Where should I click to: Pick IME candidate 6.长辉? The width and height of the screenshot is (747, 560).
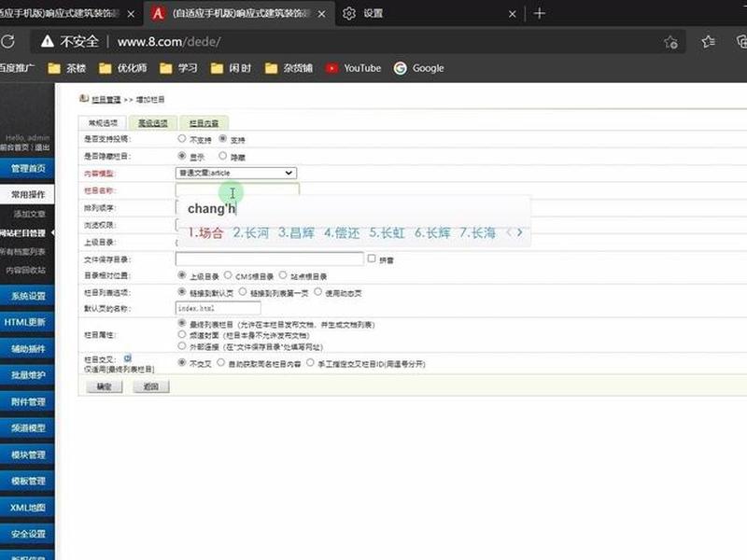pyautogui.click(x=432, y=232)
